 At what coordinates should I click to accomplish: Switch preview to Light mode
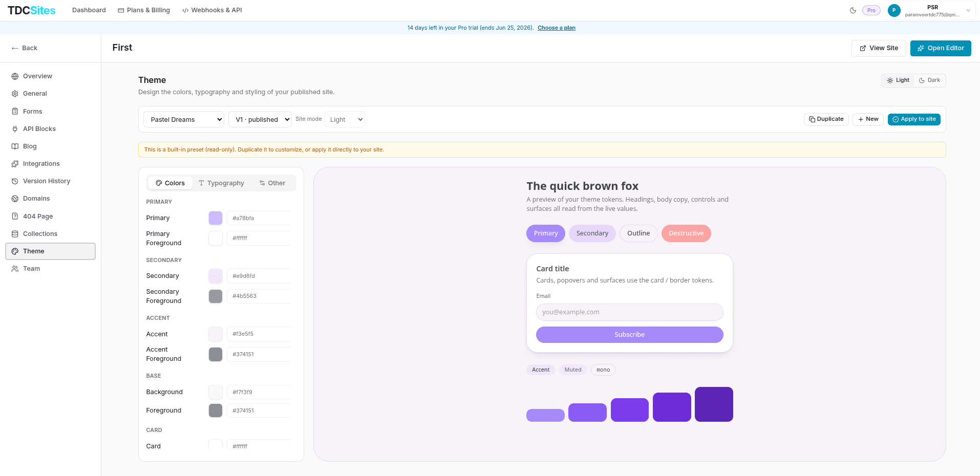[x=898, y=80]
